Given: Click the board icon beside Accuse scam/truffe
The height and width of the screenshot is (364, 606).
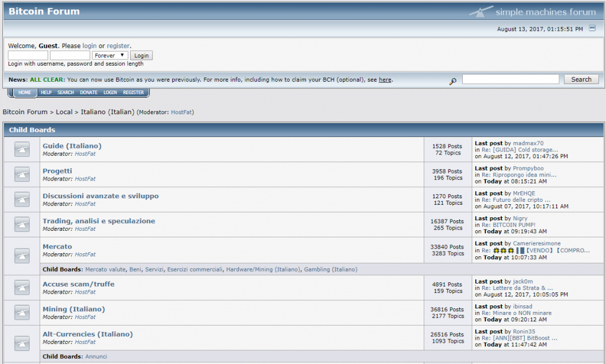Looking at the screenshot, I should pyautogui.click(x=22, y=288).
